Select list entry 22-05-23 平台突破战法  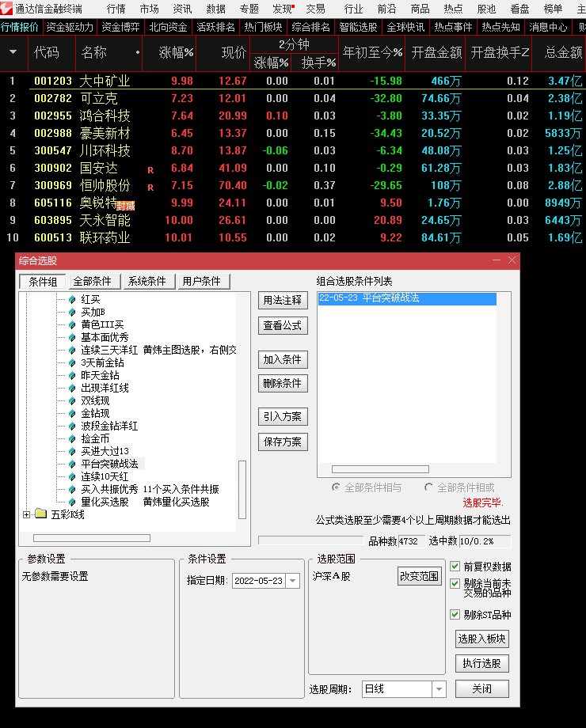[x=407, y=298]
